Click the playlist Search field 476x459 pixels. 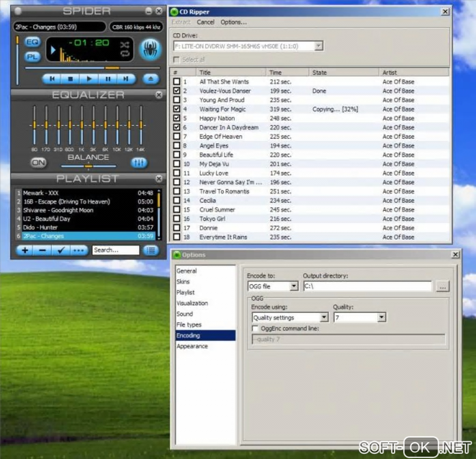[115, 250]
